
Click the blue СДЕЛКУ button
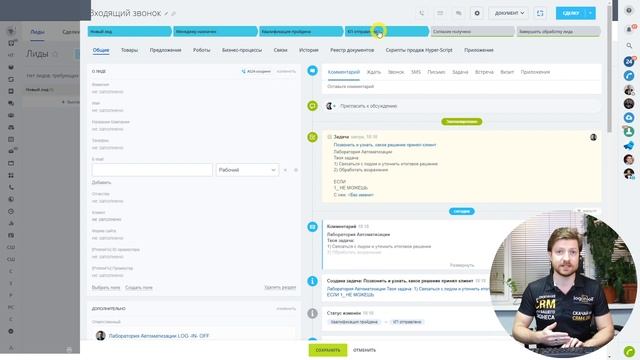click(x=571, y=13)
